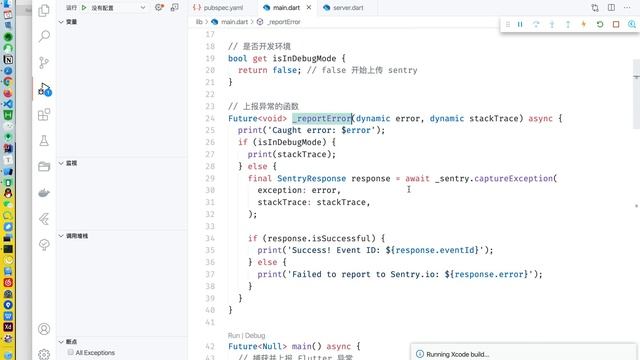
Task: Open the Search view in activity bar
Action: [44, 36]
